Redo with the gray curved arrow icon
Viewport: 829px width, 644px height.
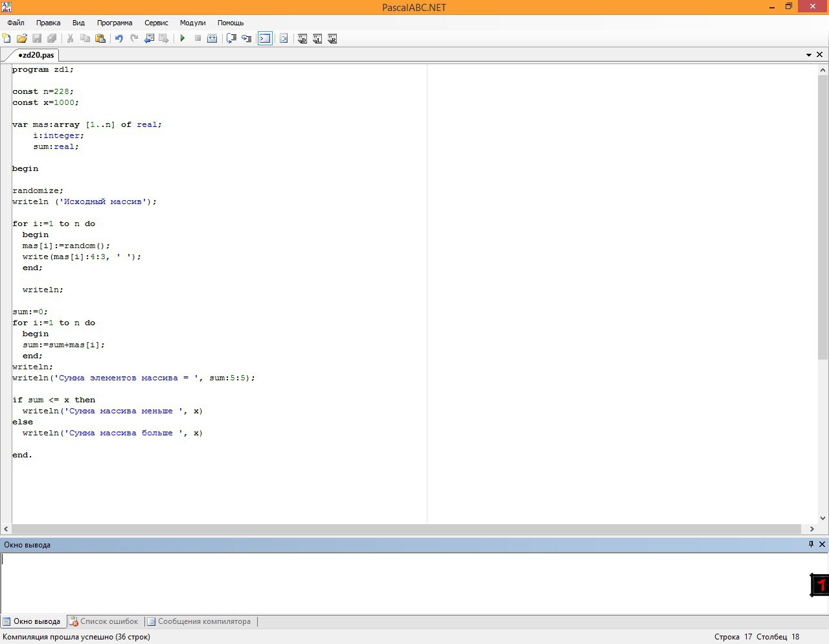pyautogui.click(x=134, y=39)
